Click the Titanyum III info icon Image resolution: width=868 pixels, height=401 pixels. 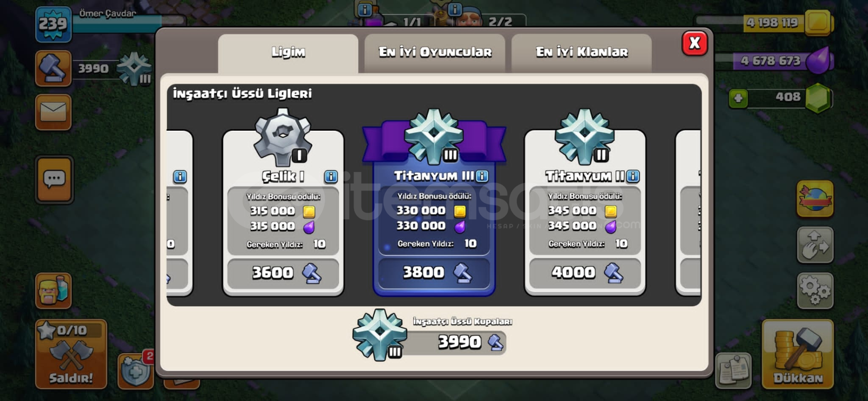[x=482, y=176]
